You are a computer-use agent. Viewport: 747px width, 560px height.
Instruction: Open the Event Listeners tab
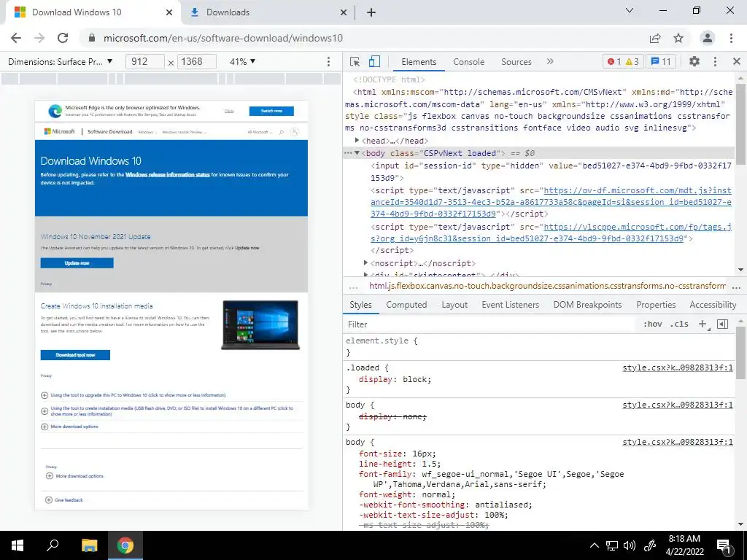click(510, 305)
